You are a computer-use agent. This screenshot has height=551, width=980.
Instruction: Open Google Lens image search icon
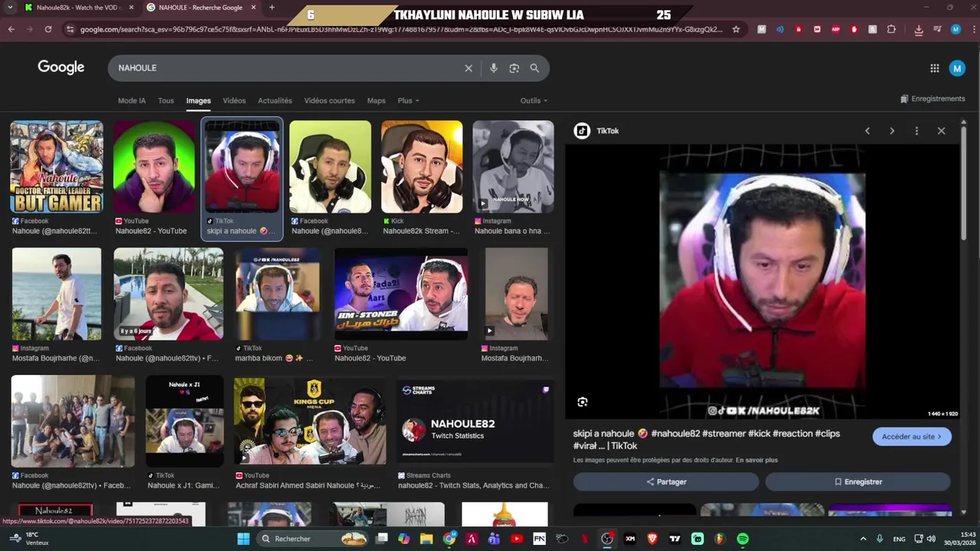514,68
